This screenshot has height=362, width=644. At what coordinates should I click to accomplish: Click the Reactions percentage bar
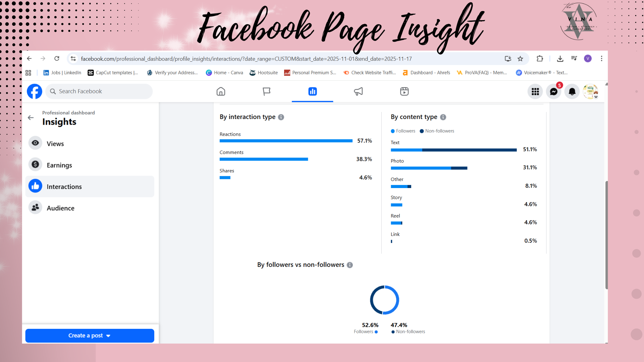[286, 141]
